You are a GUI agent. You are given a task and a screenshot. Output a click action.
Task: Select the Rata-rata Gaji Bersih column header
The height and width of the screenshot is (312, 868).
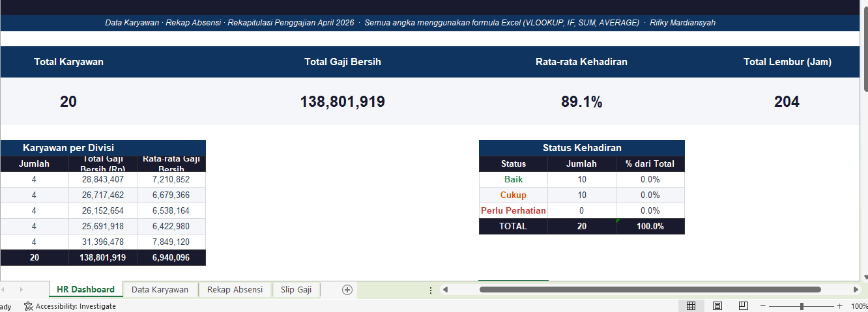171,163
